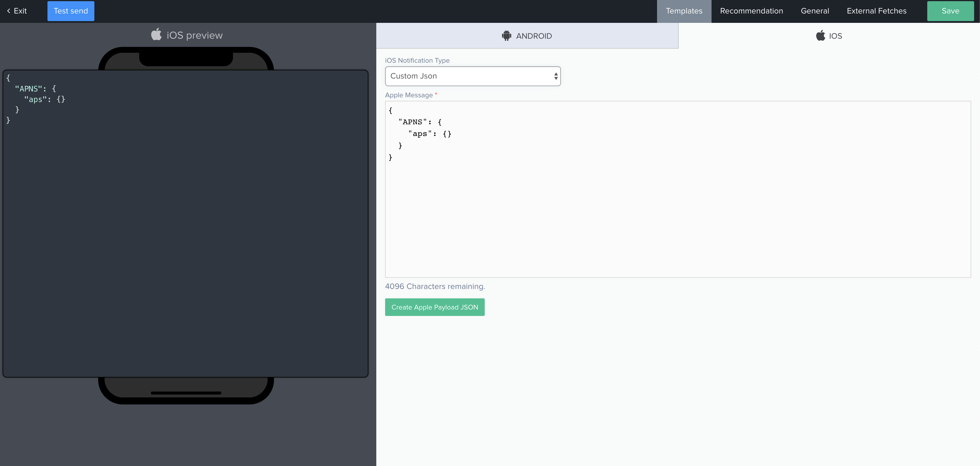Screen dimensions: 980x466
Task: Click the '4096 Characters remaining.' text
Action: pos(435,286)
